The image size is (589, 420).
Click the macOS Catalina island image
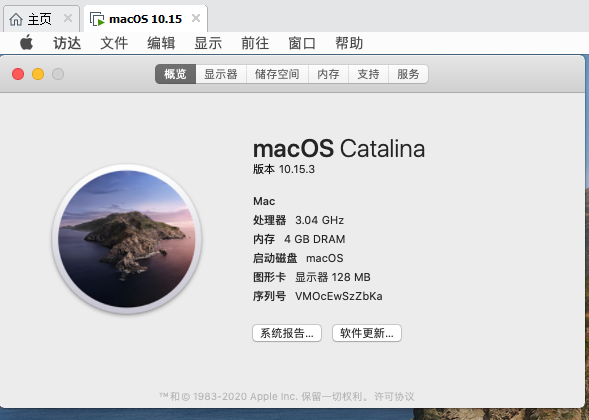[x=127, y=239]
